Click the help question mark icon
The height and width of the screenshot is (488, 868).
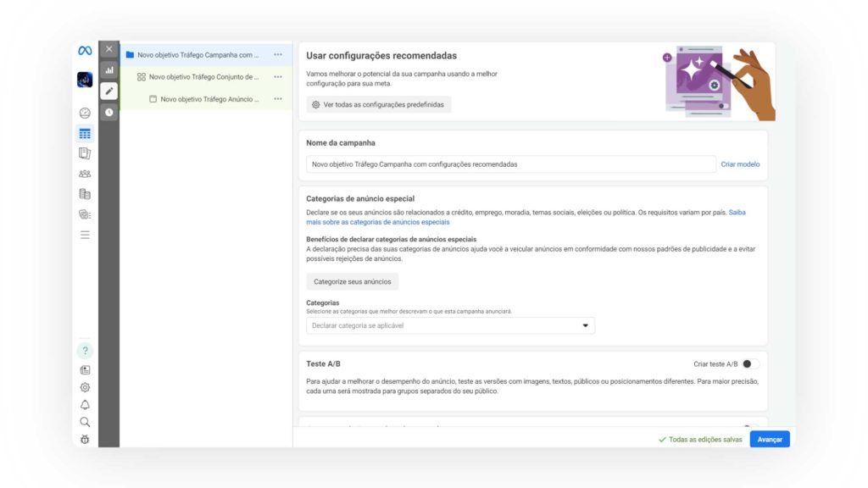85,350
